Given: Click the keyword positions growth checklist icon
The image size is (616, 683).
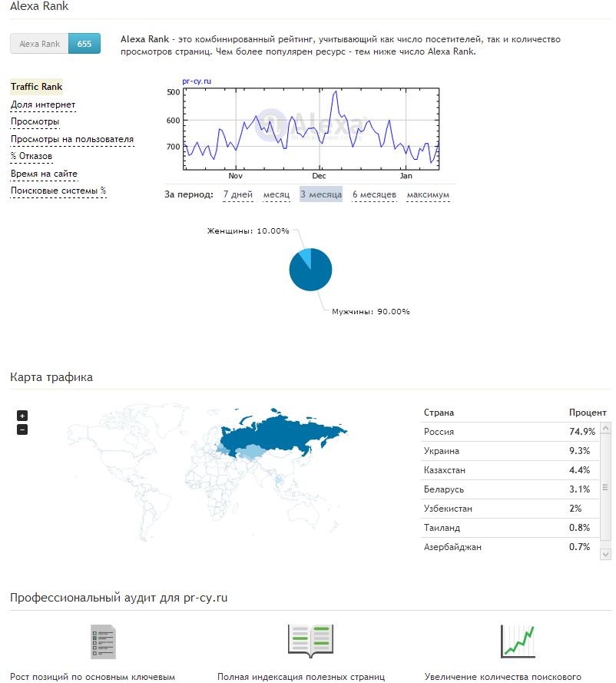Looking at the screenshot, I should point(104,642).
